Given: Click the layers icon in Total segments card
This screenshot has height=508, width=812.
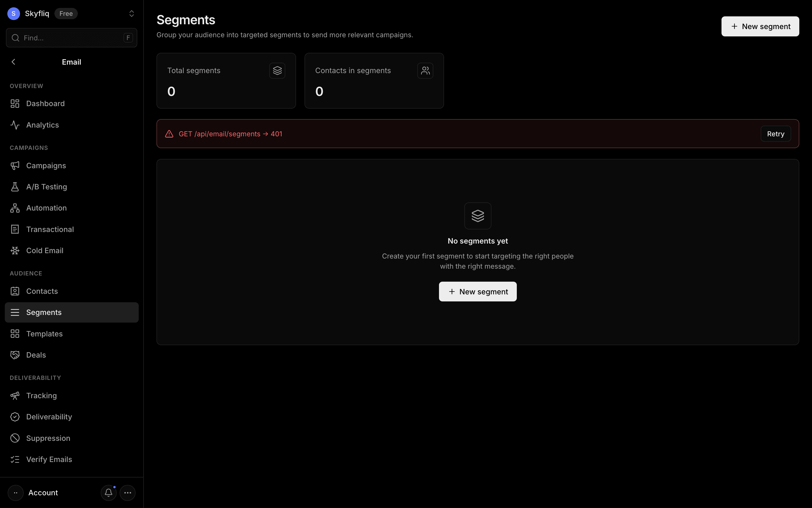Looking at the screenshot, I should 277,71.
